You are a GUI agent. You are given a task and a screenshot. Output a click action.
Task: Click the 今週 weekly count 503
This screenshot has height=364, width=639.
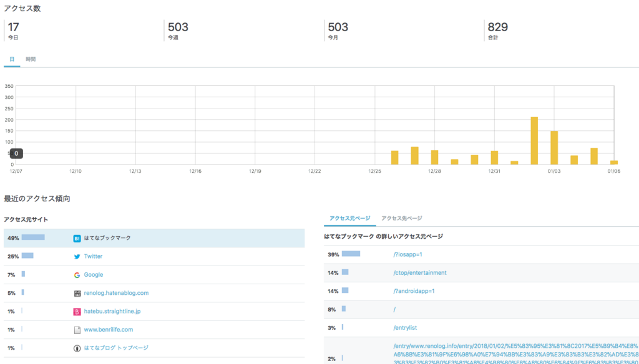point(178,27)
